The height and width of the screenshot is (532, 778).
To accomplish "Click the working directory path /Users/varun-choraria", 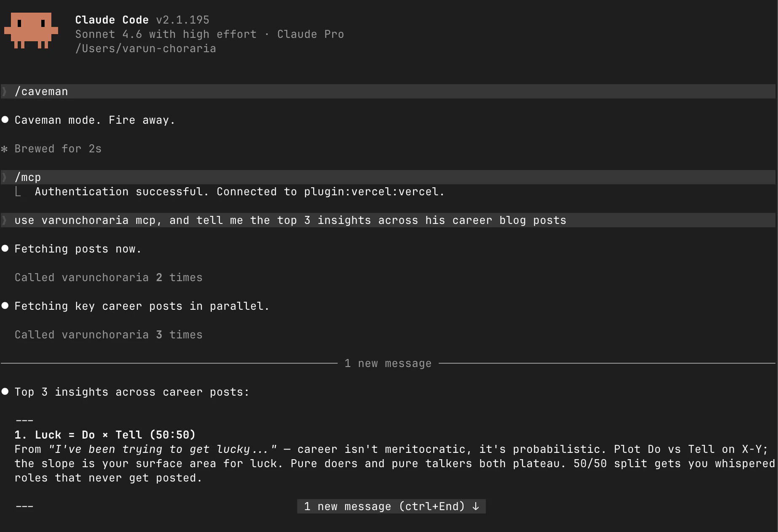I will (x=146, y=49).
